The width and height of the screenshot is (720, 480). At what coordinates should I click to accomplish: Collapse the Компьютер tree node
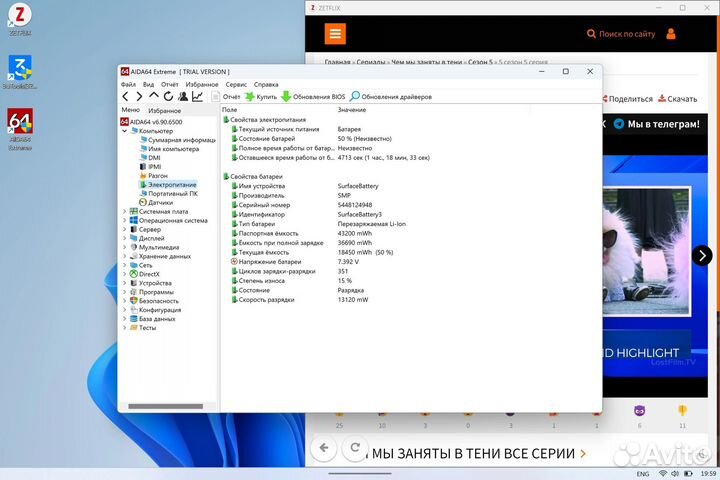tap(124, 131)
